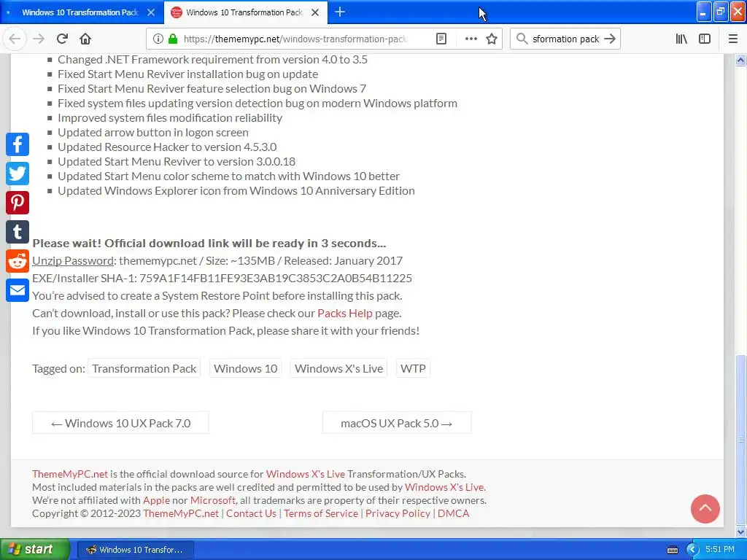Open DMCA footer link
Screen dimensions: 747x560
coord(454,514)
